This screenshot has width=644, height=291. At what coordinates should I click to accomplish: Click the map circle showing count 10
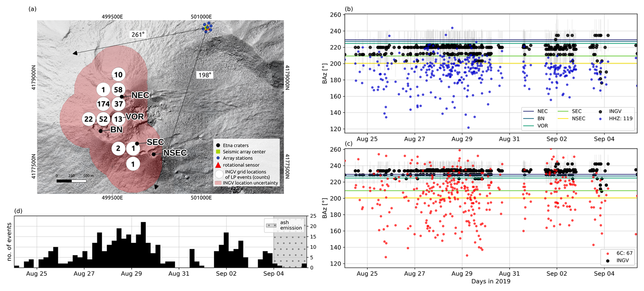(118, 75)
